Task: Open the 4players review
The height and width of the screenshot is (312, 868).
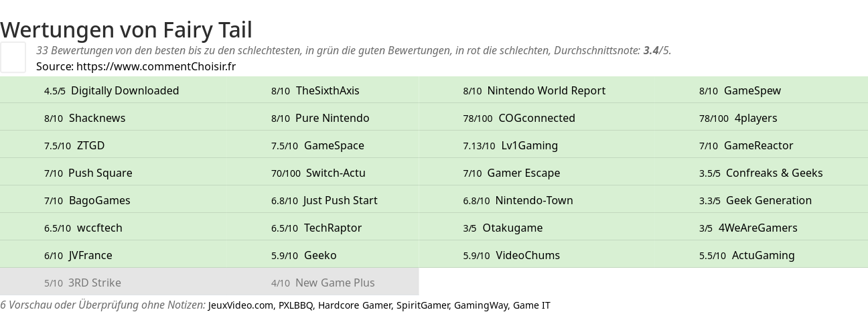Action: point(756,118)
